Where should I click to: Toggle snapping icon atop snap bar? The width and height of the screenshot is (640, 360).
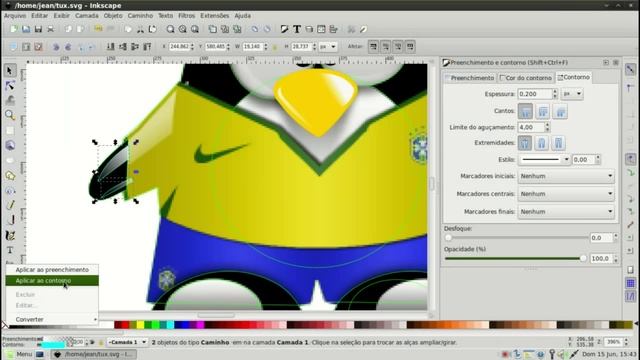pyautogui.click(x=631, y=69)
